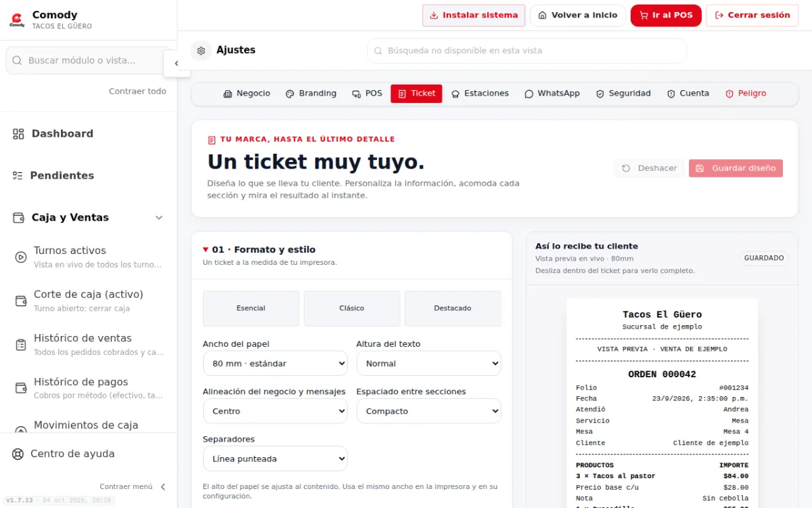Screen dimensions: 812x508
Task: Click Contraer todo link
Action: [x=137, y=91]
